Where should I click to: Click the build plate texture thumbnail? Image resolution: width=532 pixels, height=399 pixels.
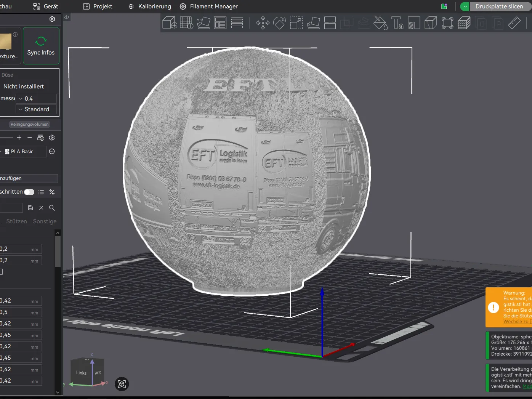click(x=6, y=42)
